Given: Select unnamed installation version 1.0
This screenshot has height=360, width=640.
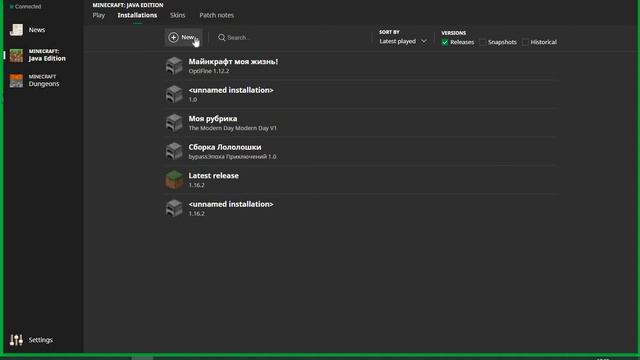Looking at the screenshot, I should coord(361,94).
